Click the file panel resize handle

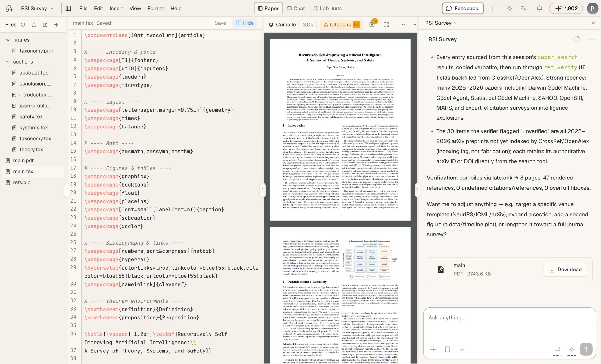pyautogui.click(x=67, y=190)
